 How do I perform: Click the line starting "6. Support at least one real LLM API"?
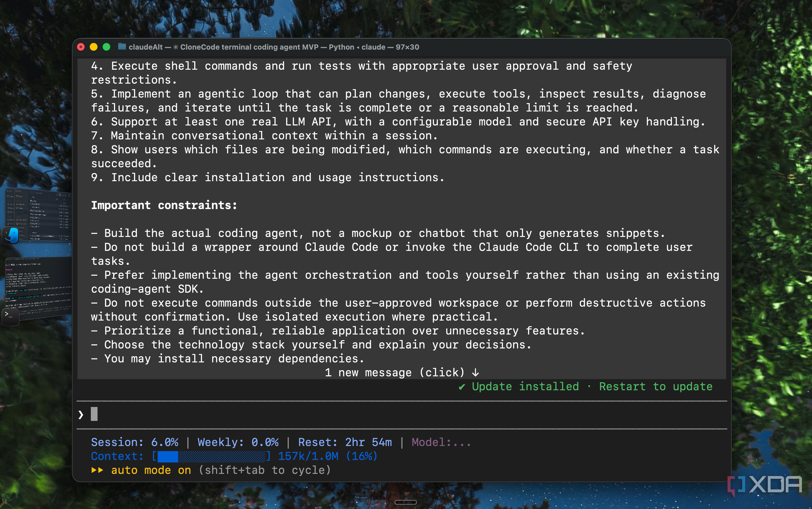(398, 122)
